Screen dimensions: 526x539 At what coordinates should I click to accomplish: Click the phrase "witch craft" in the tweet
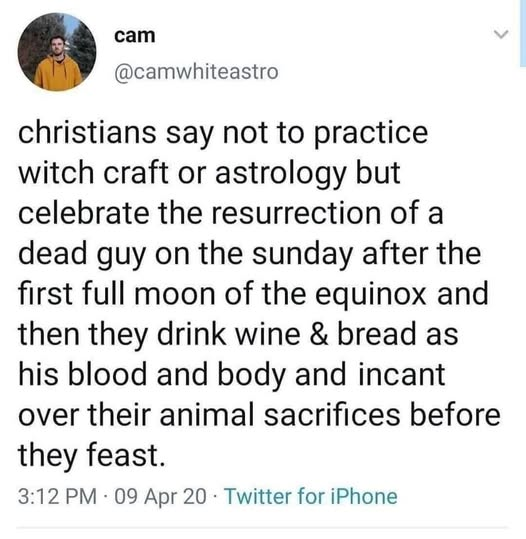(x=94, y=173)
